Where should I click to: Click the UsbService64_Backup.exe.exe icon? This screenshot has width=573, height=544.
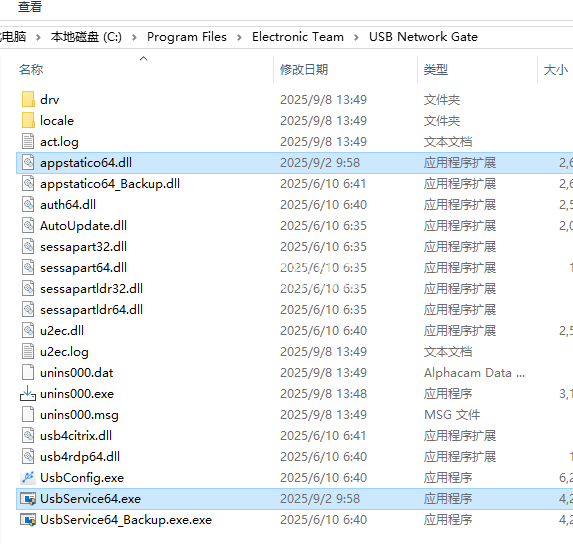(x=28, y=520)
